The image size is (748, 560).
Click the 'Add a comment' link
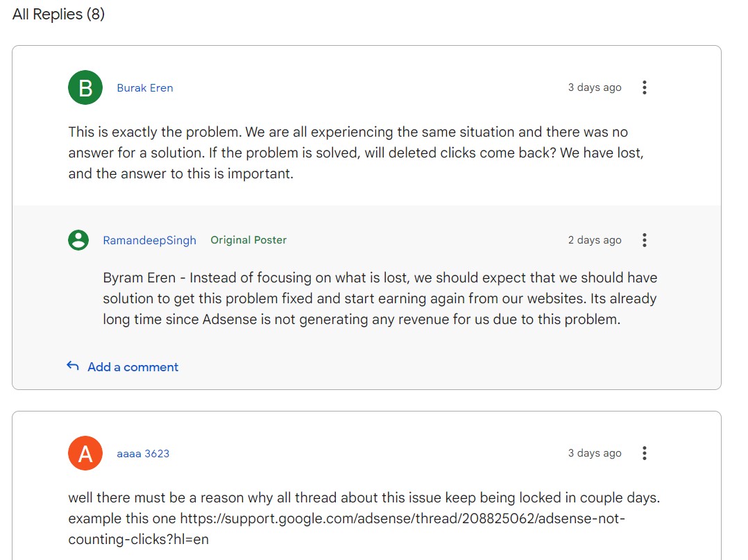[133, 367]
